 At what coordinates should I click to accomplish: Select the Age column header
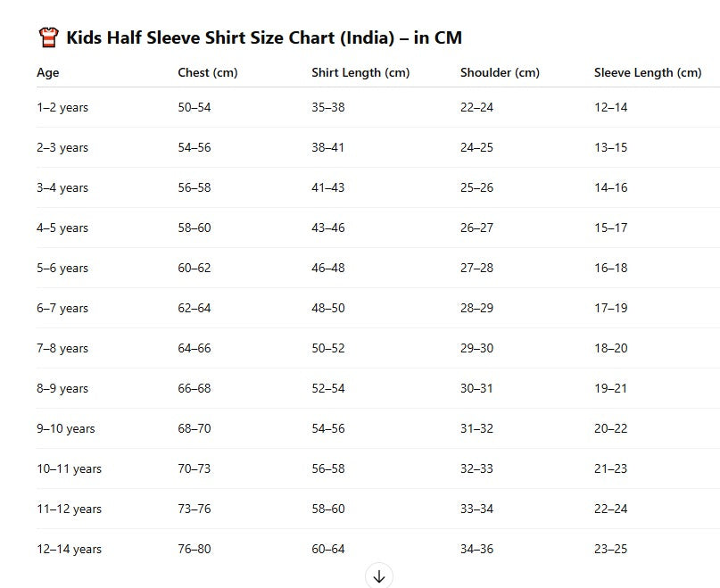48,72
